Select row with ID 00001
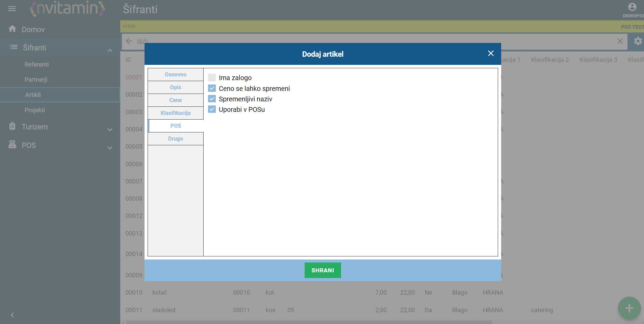The image size is (644, 324). pos(134,77)
